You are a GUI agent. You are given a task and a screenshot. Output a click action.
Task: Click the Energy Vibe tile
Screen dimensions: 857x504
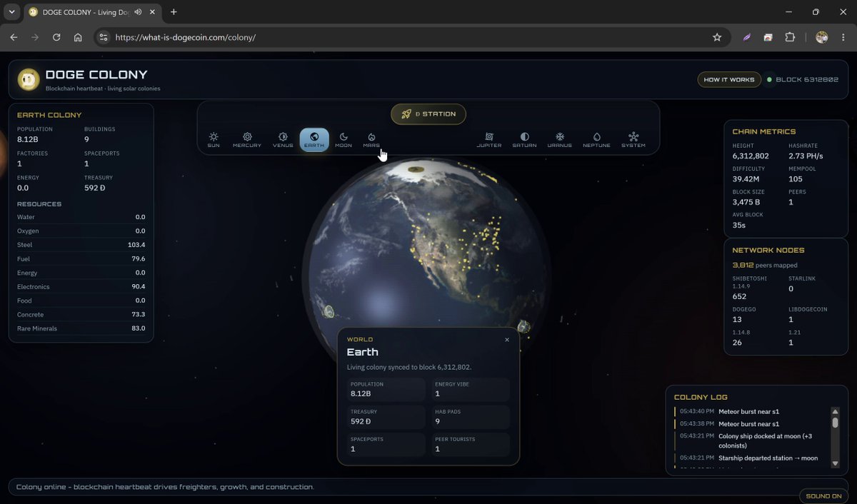point(471,389)
